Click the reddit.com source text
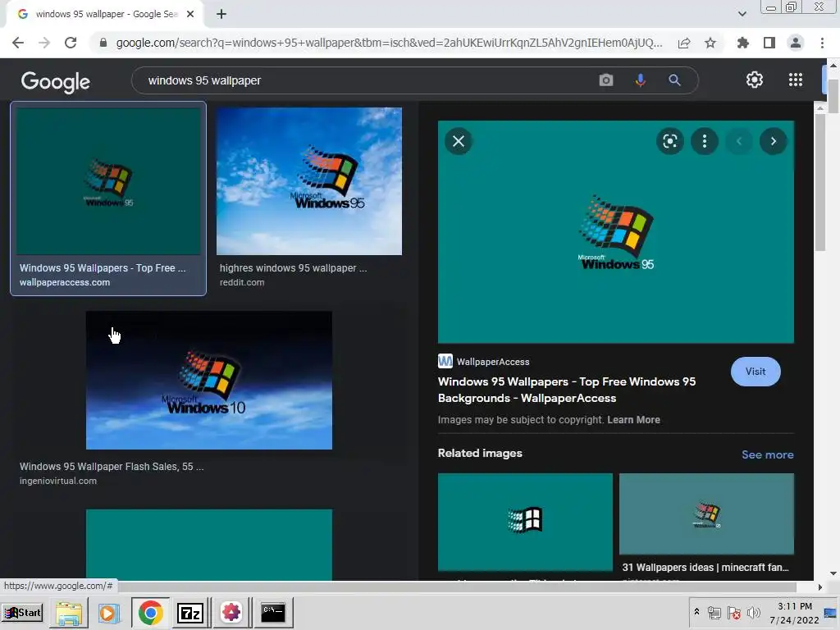 click(x=242, y=282)
